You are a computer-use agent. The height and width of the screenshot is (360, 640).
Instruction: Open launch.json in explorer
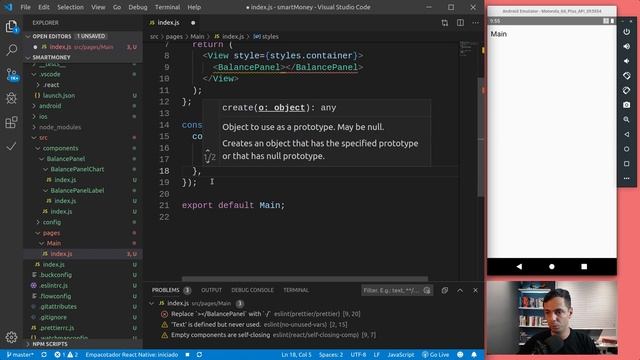coord(59,96)
